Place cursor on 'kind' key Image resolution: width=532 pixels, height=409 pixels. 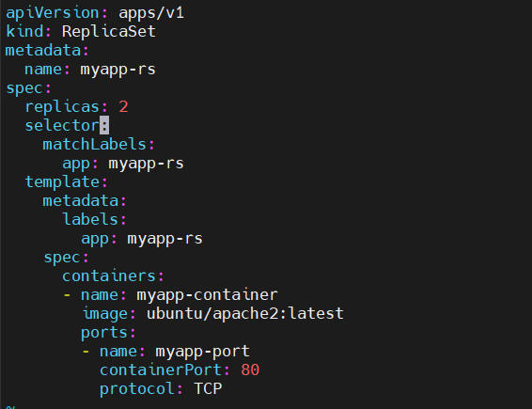click(24, 32)
